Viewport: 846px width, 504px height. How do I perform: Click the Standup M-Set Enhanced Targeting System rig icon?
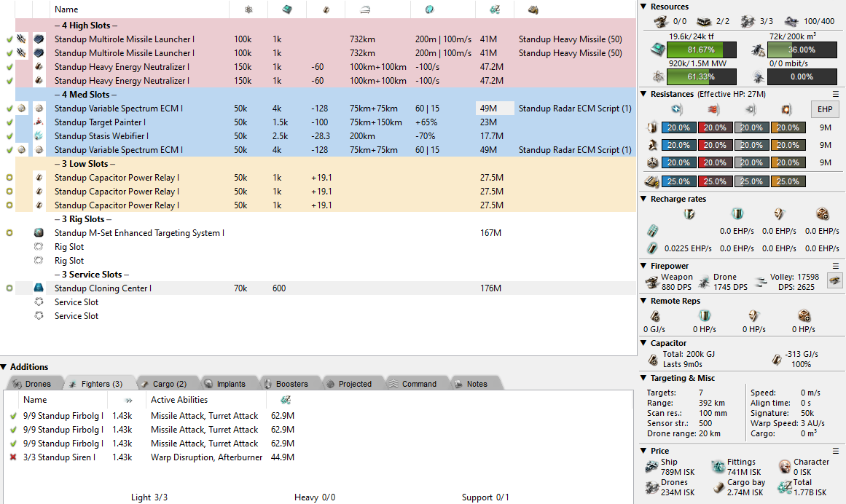coord(39,233)
